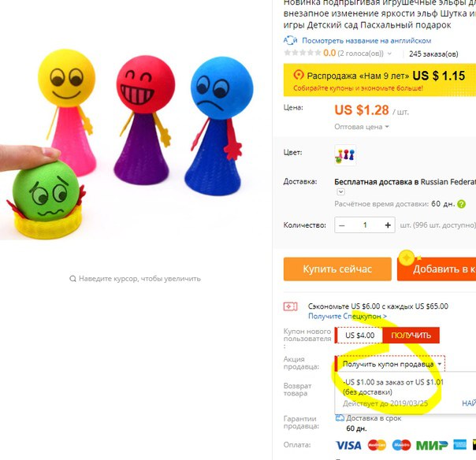476x460 pixels.
Task: Click the translate icon beside the English title link
Action: (290, 40)
